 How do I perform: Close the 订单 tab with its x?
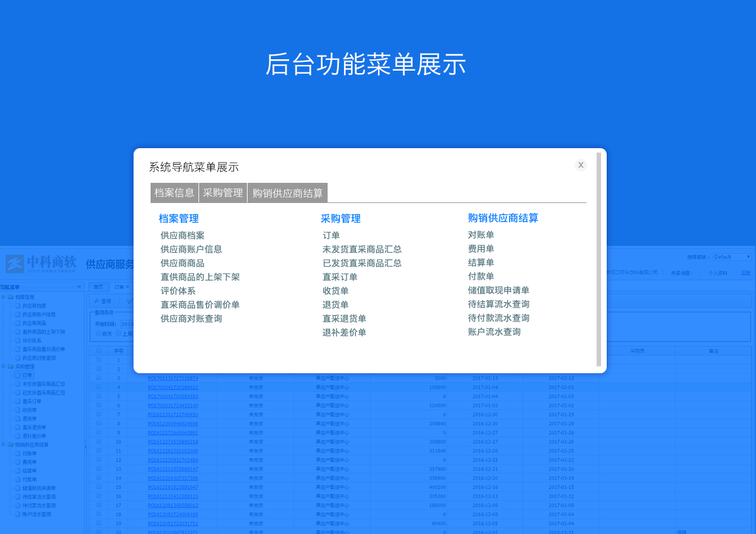pyautogui.click(x=127, y=287)
